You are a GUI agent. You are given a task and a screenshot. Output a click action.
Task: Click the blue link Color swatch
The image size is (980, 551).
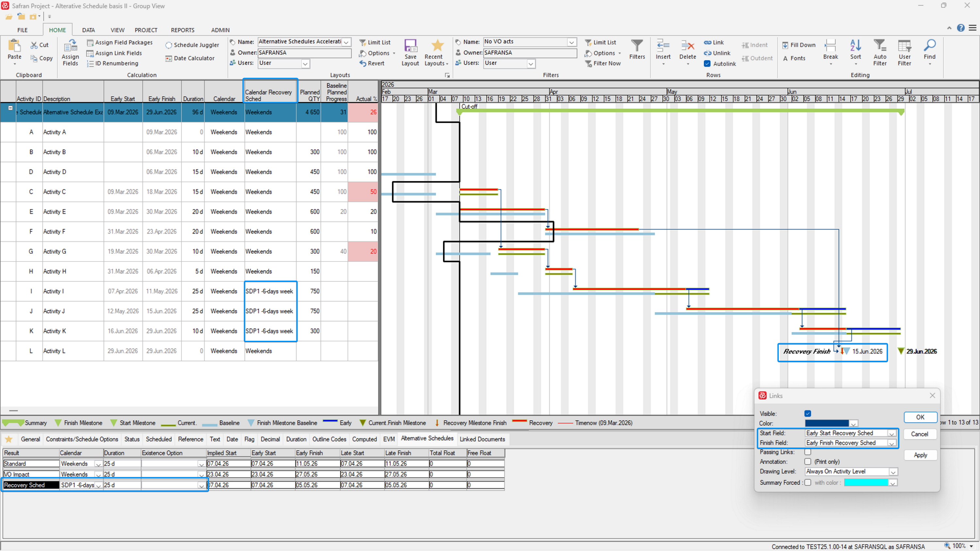tap(827, 424)
